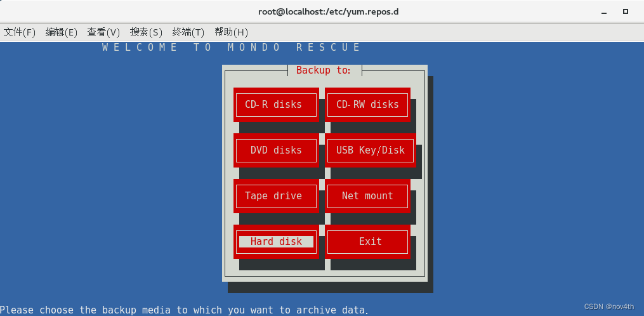Open the 编辑(E) menu
Image resolution: width=644 pixels, height=316 pixels.
coord(61,32)
